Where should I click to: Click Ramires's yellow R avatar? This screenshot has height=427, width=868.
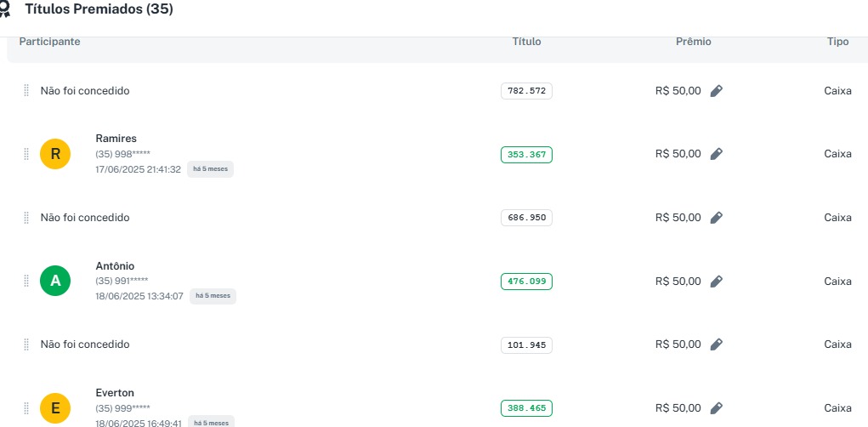point(55,154)
